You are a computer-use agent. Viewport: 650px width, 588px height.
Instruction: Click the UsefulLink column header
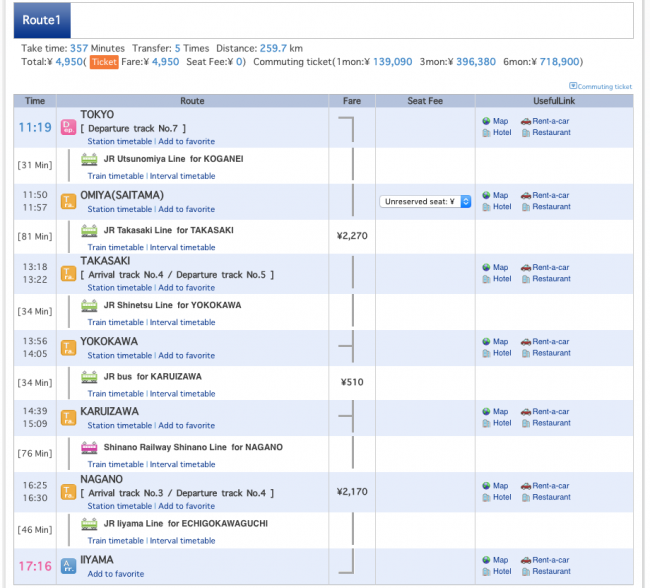click(x=554, y=101)
